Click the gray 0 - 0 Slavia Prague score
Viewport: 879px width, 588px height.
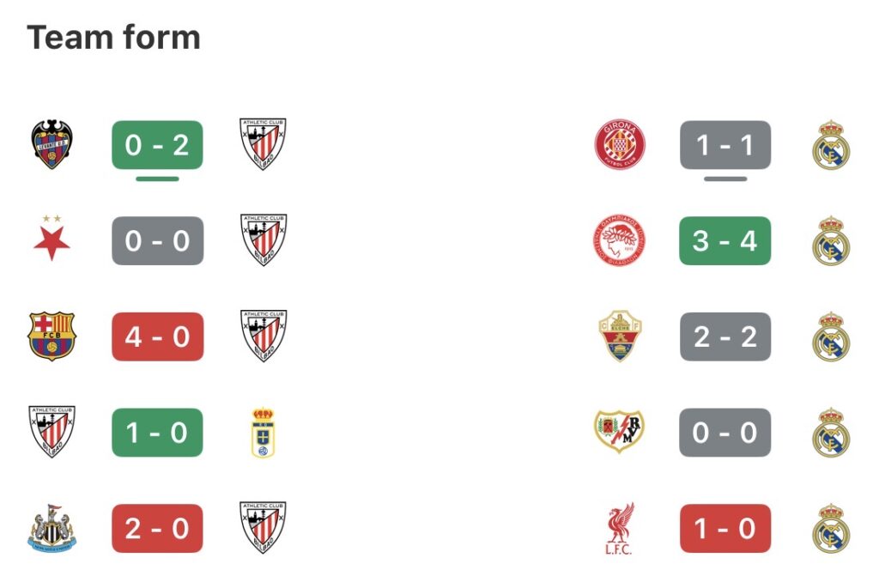(157, 240)
